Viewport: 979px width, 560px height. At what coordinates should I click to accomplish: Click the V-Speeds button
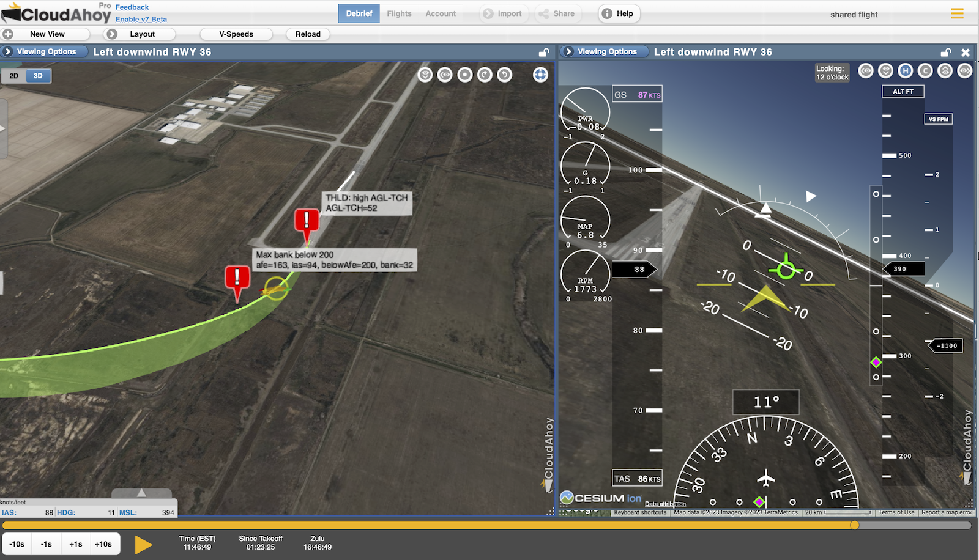[x=236, y=34]
